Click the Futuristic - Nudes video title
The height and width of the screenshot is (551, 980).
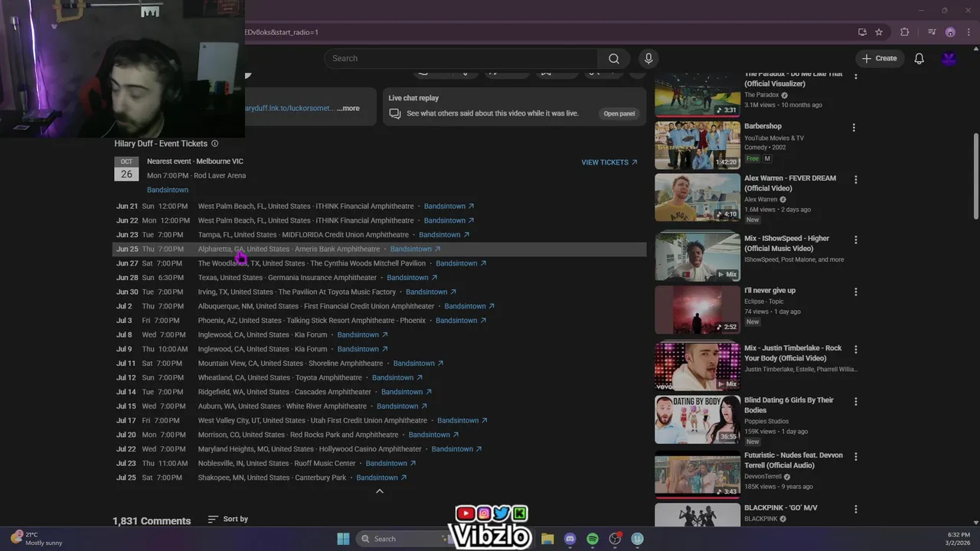click(x=793, y=460)
